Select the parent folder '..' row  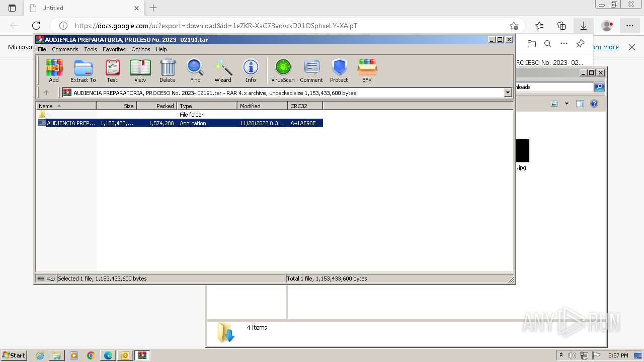coord(180,115)
